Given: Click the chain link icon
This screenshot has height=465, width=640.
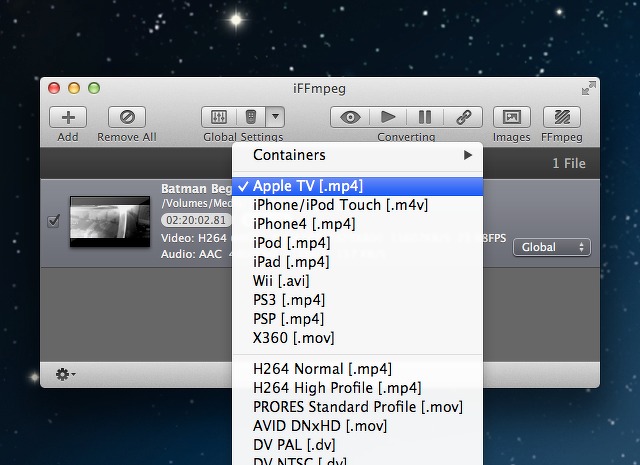Looking at the screenshot, I should pyautogui.click(x=463, y=117).
